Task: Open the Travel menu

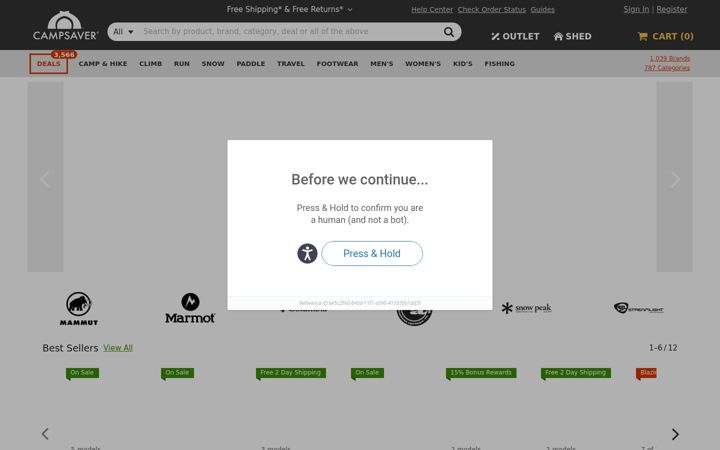Action: 291,64
